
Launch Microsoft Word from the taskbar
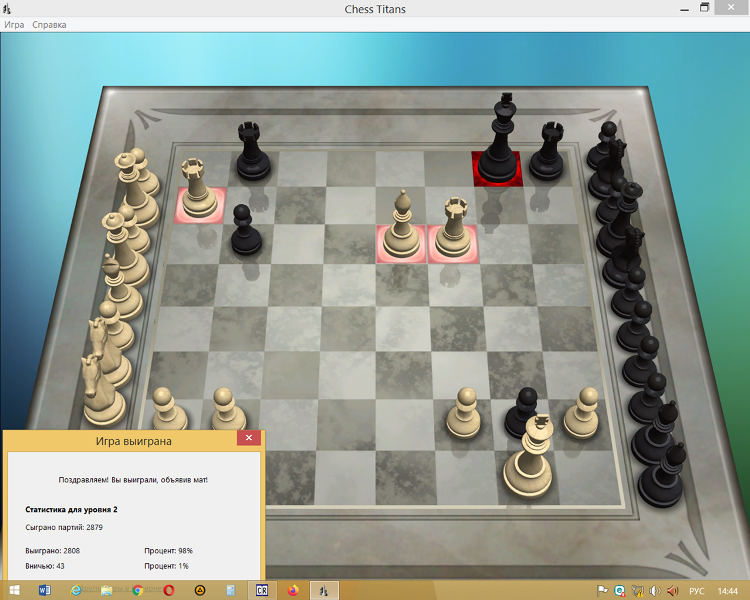point(45,590)
